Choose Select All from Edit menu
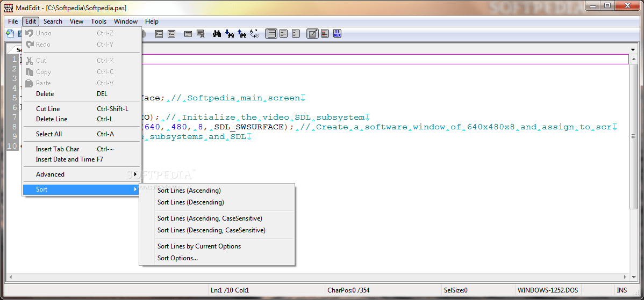644x300 pixels. tap(82, 134)
